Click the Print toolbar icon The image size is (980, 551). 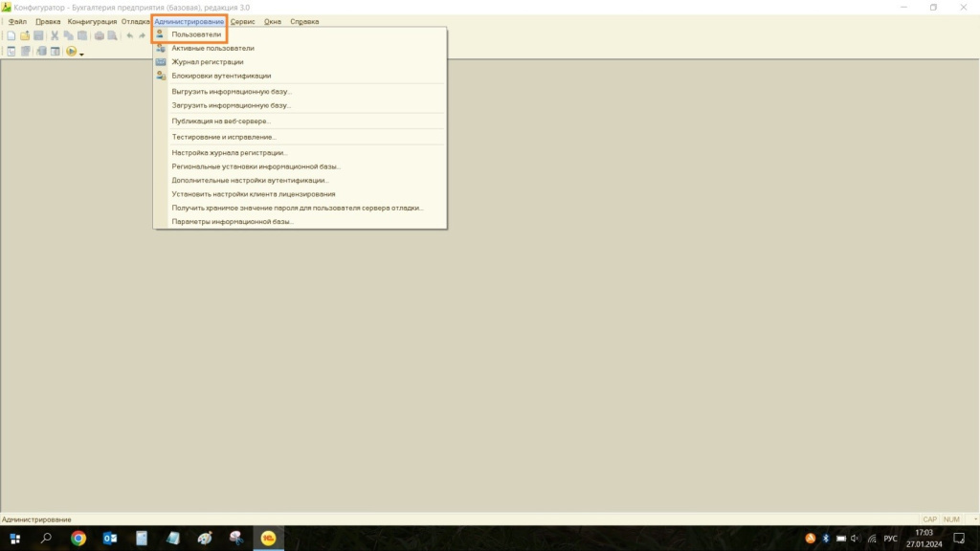(x=99, y=35)
